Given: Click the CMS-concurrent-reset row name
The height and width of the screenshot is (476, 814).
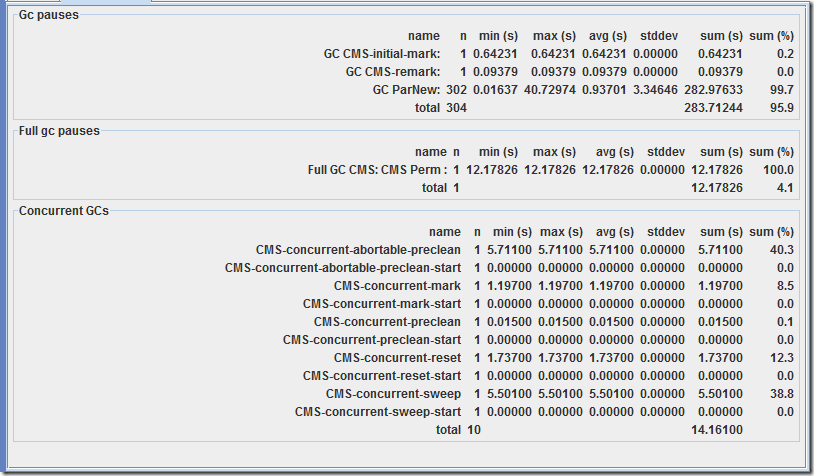Looking at the screenshot, I should (x=397, y=358).
